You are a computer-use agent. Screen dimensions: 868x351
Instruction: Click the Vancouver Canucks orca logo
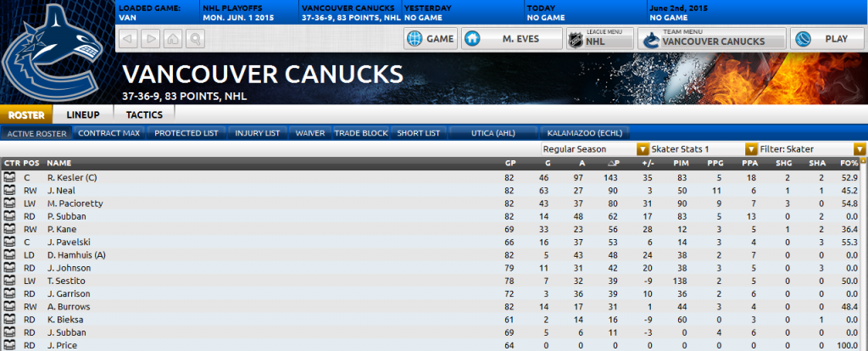(x=53, y=53)
